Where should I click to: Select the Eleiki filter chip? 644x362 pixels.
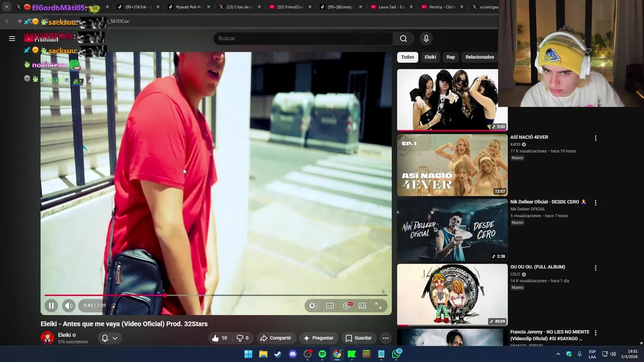(430, 57)
